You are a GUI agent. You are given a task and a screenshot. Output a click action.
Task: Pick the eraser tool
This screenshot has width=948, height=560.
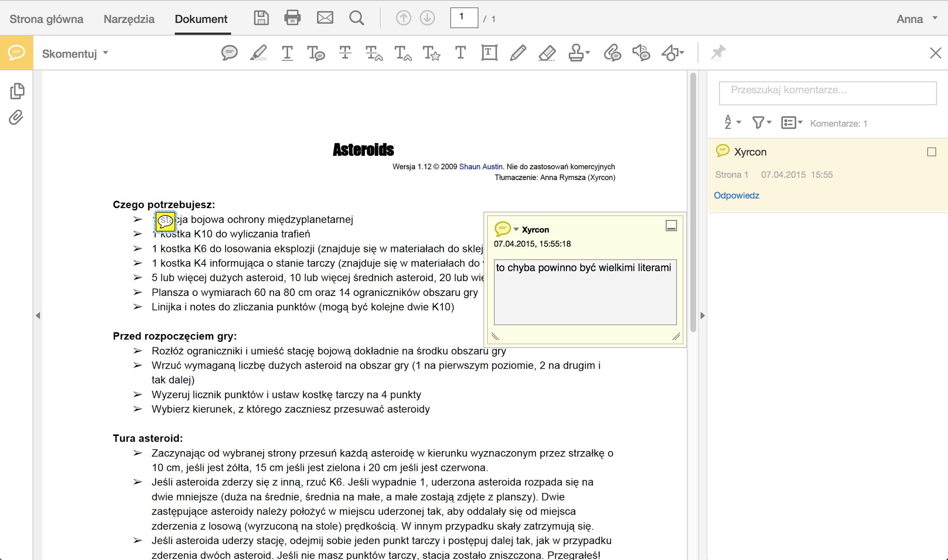[x=547, y=52]
